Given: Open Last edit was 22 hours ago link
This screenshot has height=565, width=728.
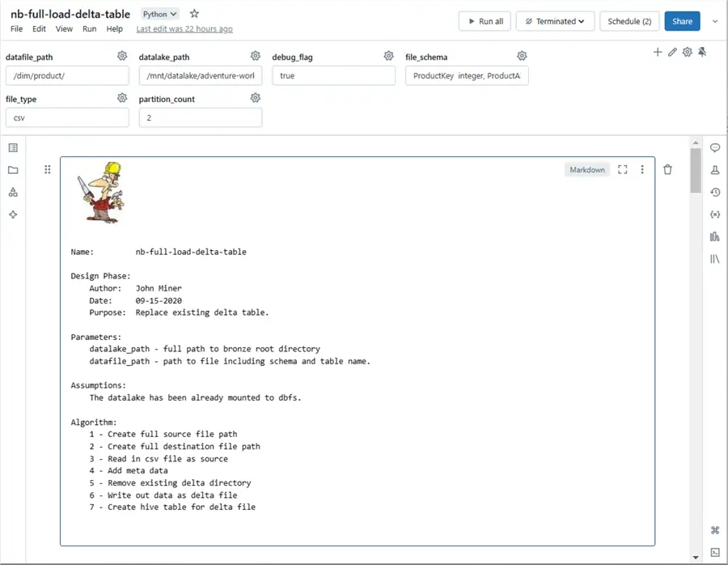Looking at the screenshot, I should (x=184, y=29).
